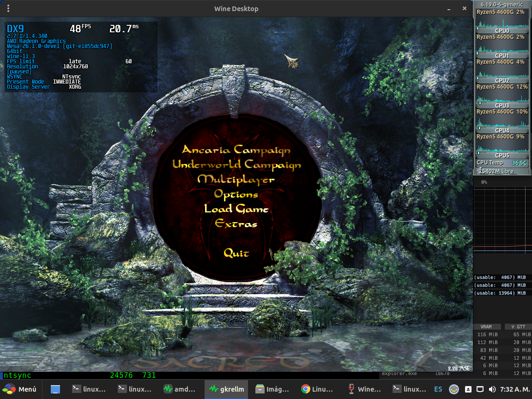This screenshot has height=399, width=532.
Task: Sort by the VRAM column header
Action: pyautogui.click(x=487, y=327)
